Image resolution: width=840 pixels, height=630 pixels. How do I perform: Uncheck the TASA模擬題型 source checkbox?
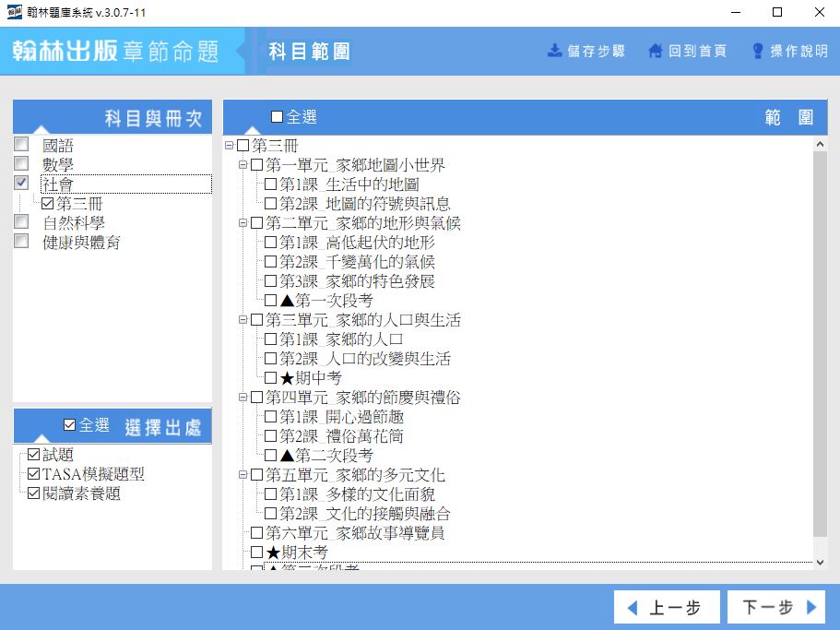pos(34,474)
